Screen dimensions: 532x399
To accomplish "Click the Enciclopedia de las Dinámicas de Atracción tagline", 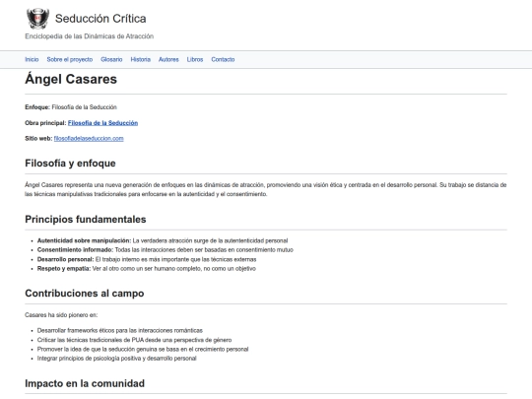I will pyautogui.click(x=90, y=36).
